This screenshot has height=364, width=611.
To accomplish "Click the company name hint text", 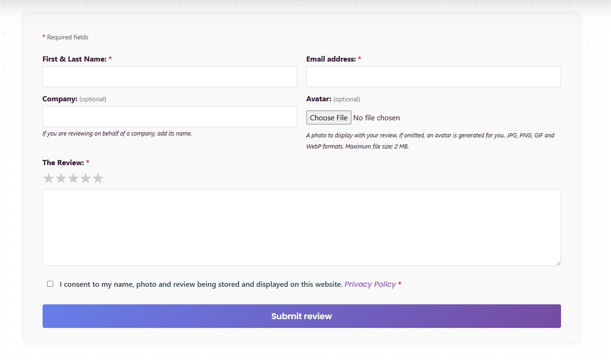I will (x=117, y=134).
